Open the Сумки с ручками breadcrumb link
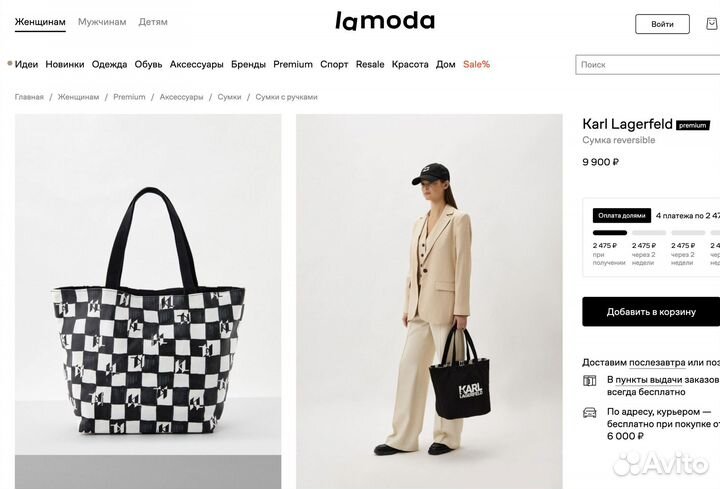Screen dimensions: 720x489 [287, 97]
